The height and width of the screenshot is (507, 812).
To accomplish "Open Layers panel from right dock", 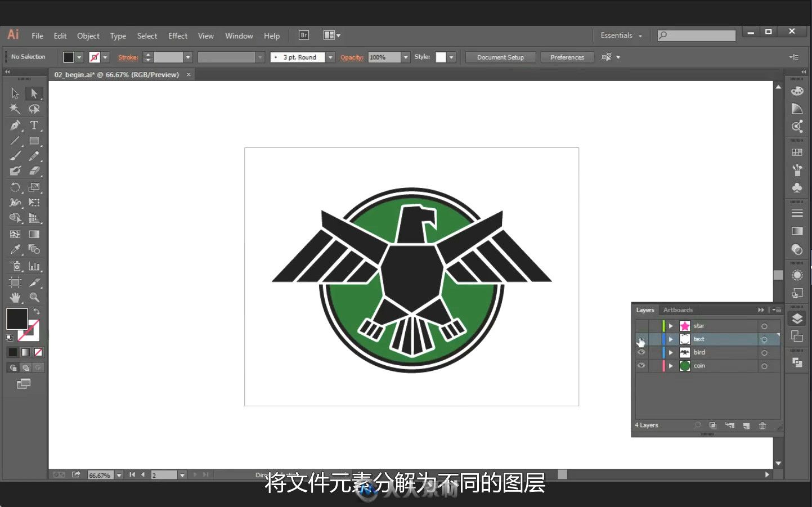I will tap(797, 319).
